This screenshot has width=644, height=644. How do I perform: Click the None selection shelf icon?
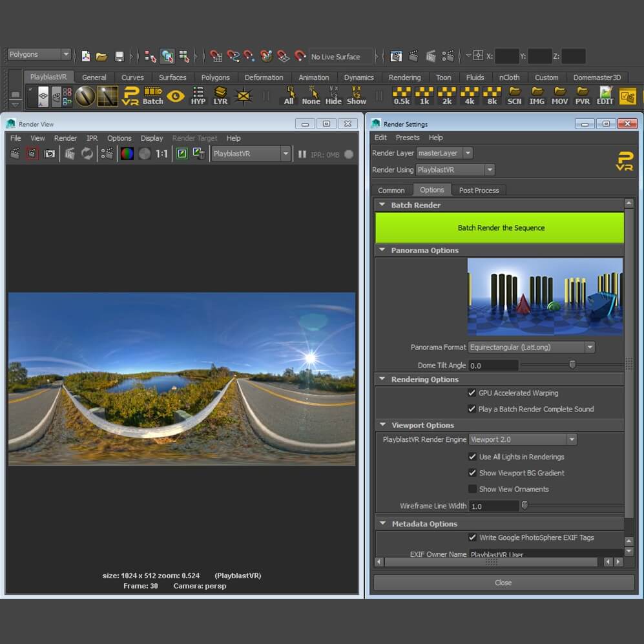click(x=311, y=96)
